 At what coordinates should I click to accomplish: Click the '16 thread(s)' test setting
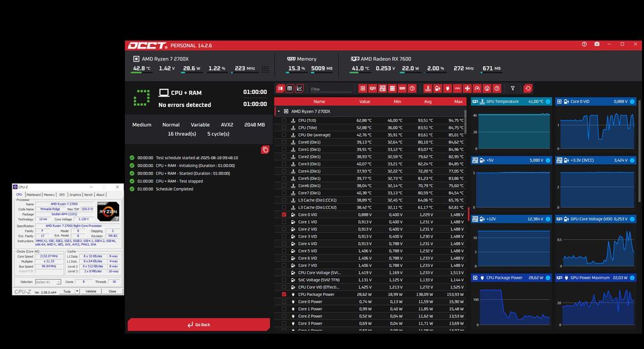(182, 134)
